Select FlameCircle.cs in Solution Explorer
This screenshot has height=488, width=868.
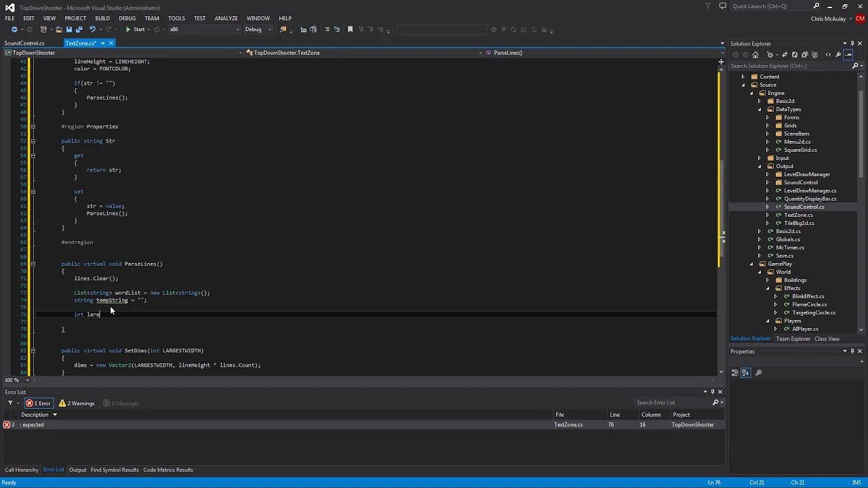pyautogui.click(x=810, y=304)
